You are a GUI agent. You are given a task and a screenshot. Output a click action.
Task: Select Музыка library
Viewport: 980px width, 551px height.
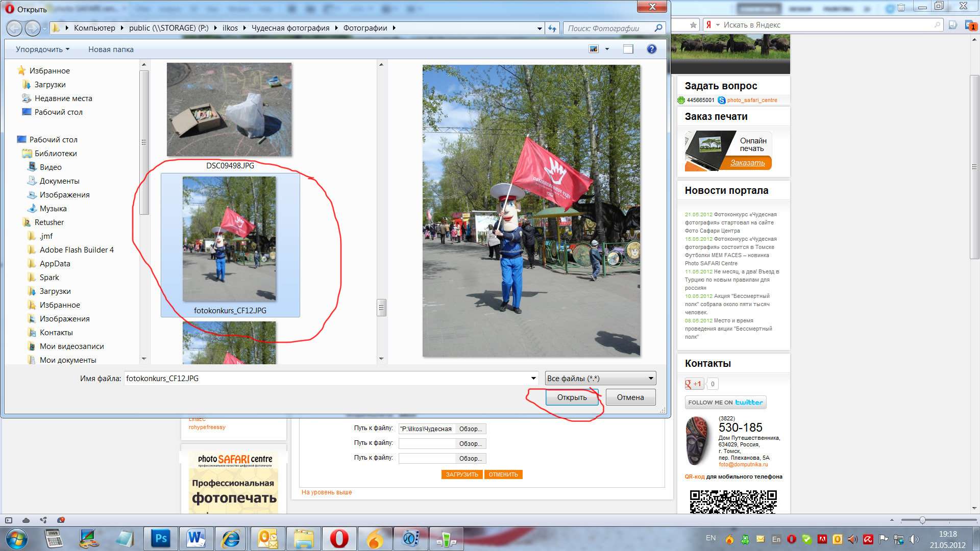pyautogui.click(x=53, y=209)
